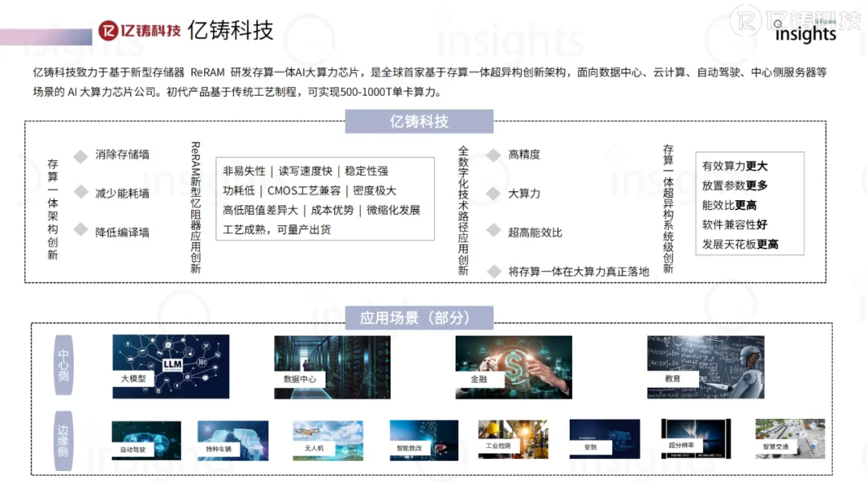Screen dimensions: 868x488
Task: Click the line 非易失性｜读写速度快｜稳定性强
Action: tap(305, 171)
